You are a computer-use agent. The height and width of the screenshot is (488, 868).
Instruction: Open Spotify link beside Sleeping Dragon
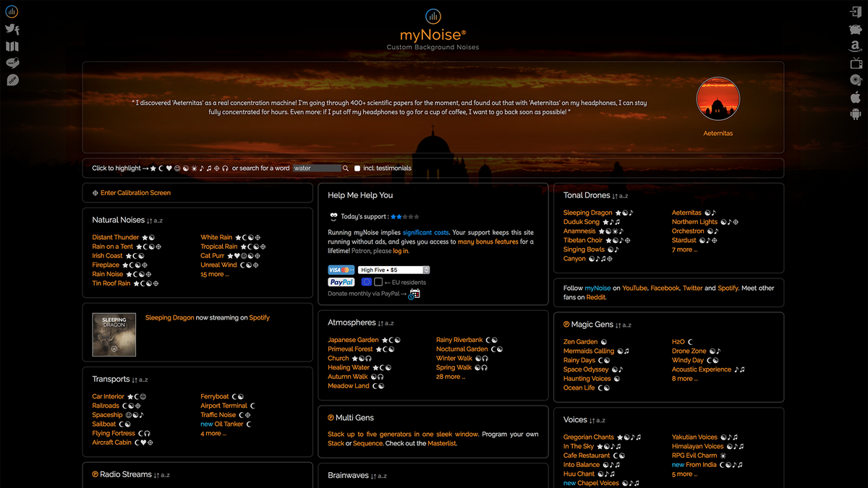[x=259, y=318]
